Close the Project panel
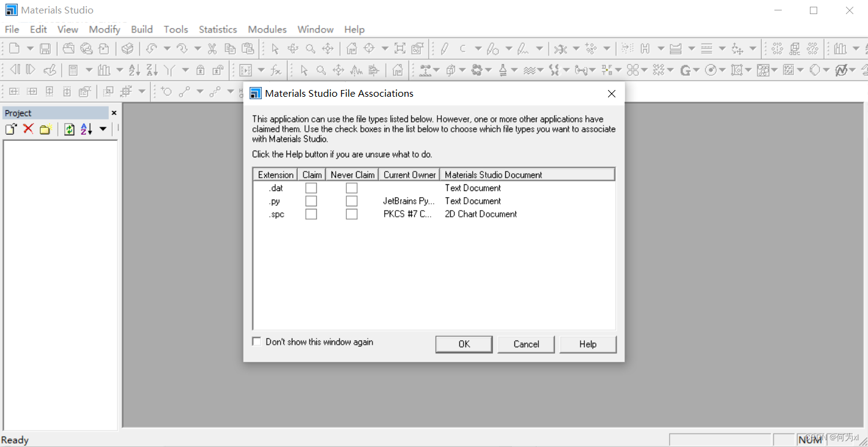This screenshot has height=447, width=868. click(114, 113)
